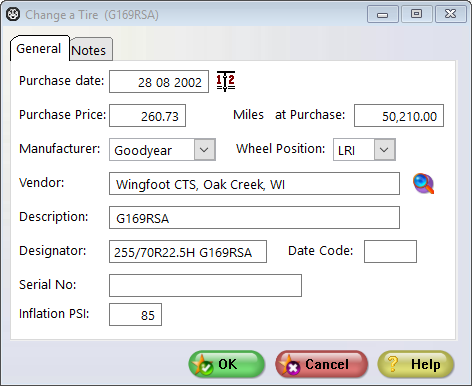The image size is (472, 386).
Task: Expand the Manufacturer dropdown arrow
Action: [204, 150]
